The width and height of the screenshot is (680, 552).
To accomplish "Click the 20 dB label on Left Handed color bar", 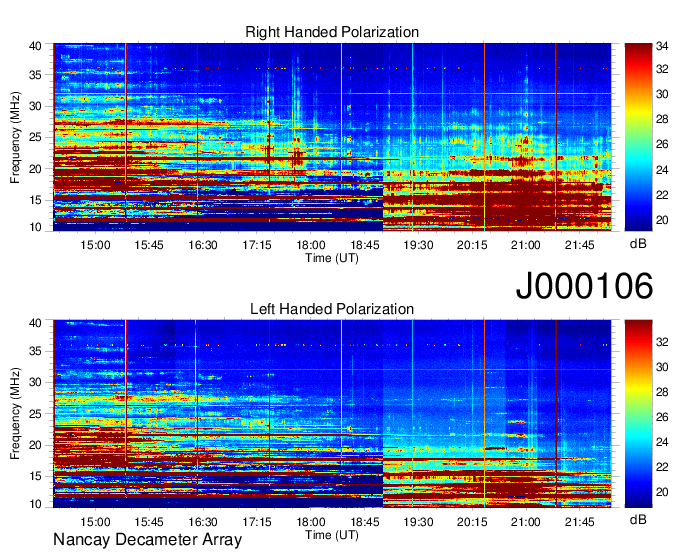I will point(662,492).
